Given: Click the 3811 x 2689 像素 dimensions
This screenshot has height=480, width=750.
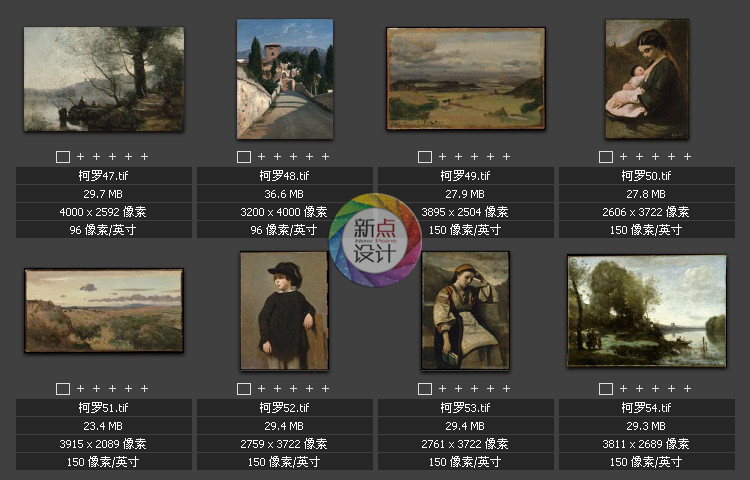Looking at the screenshot, I should point(646,444).
